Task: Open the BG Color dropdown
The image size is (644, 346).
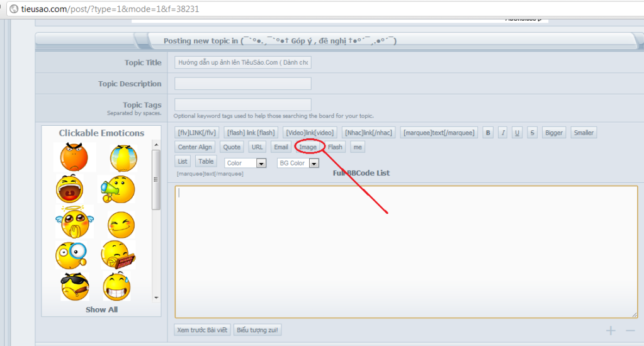Action: [x=298, y=163]
